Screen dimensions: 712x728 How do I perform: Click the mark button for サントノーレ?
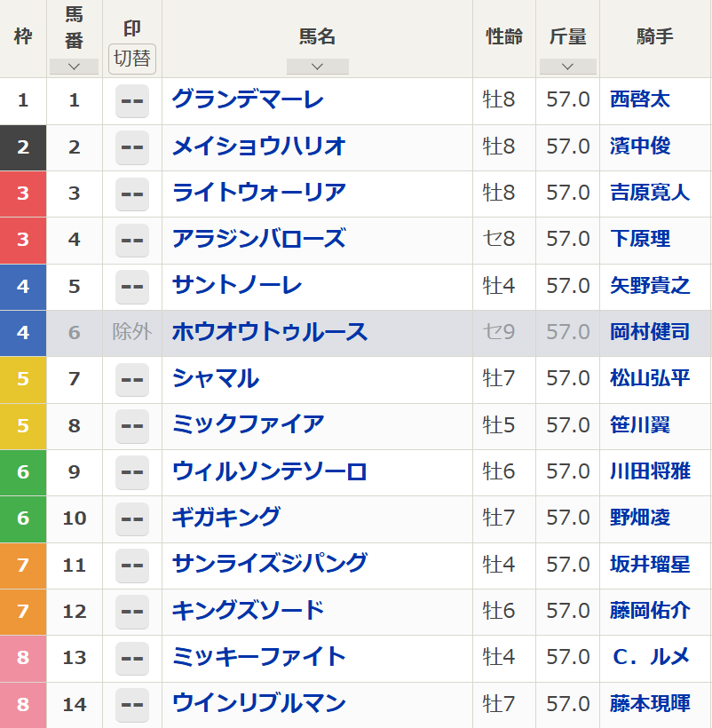click(x=132, y=286)
